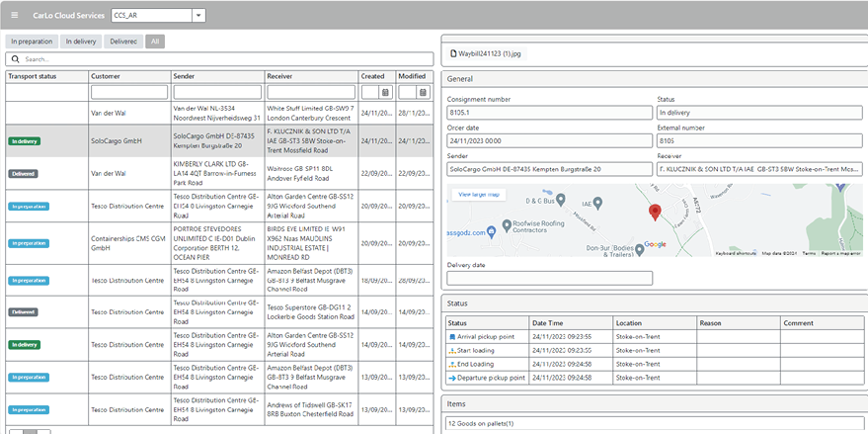Click the End Loading status icon
The image size is (868, 434).
452,365
